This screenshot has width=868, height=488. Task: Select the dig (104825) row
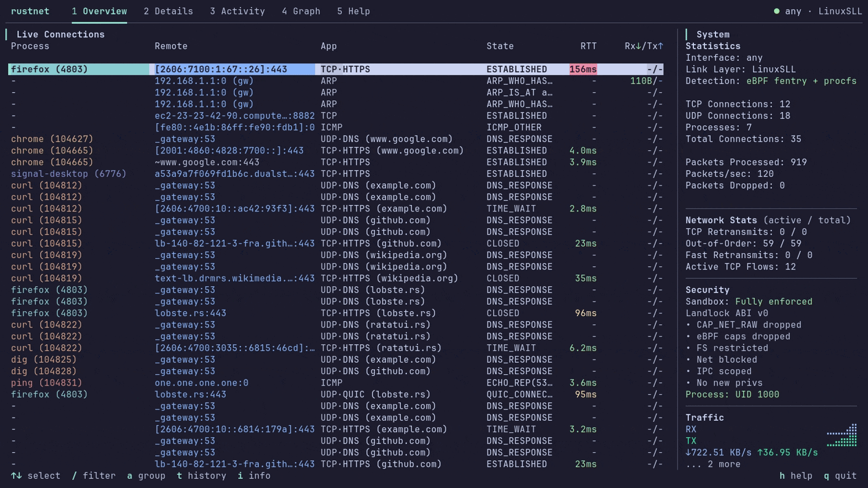point(336,359)
